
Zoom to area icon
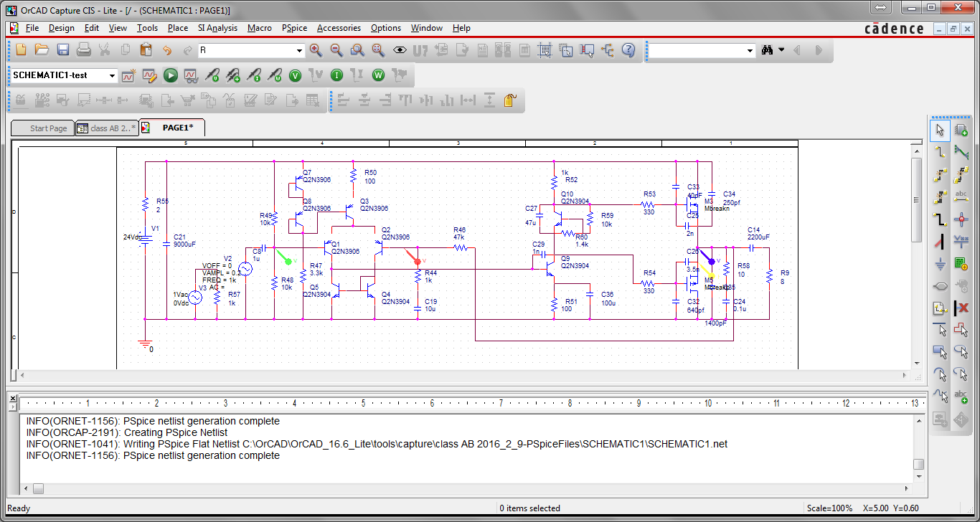[357, 50]
